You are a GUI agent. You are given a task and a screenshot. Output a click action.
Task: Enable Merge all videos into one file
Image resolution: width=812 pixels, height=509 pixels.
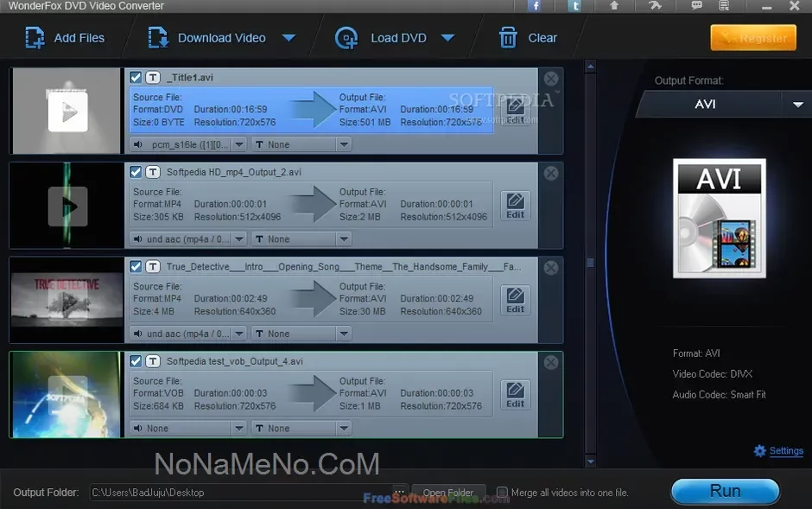503,493
